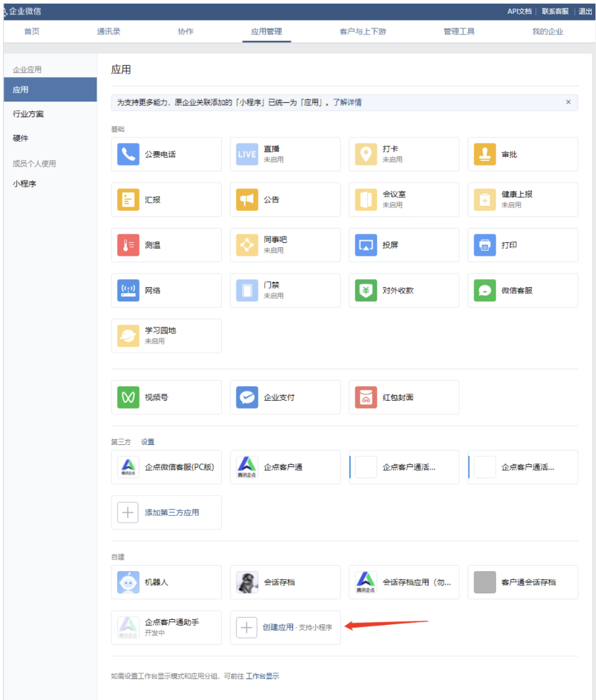Open the 企业支付 payment icon
This screenshot has width=596, height=700.
click(x=247, y=397)
